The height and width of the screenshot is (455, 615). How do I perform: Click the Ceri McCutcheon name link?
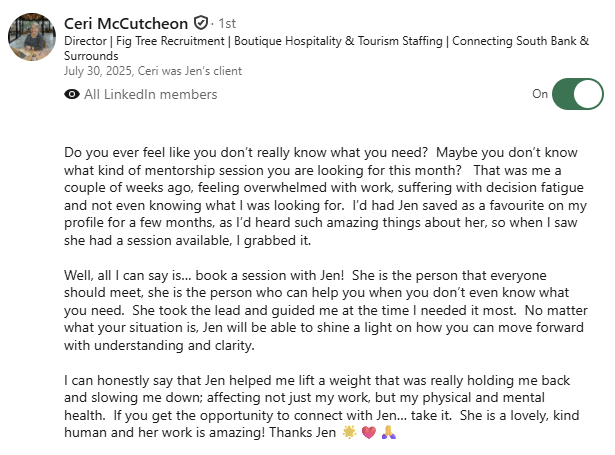point(126,22)
